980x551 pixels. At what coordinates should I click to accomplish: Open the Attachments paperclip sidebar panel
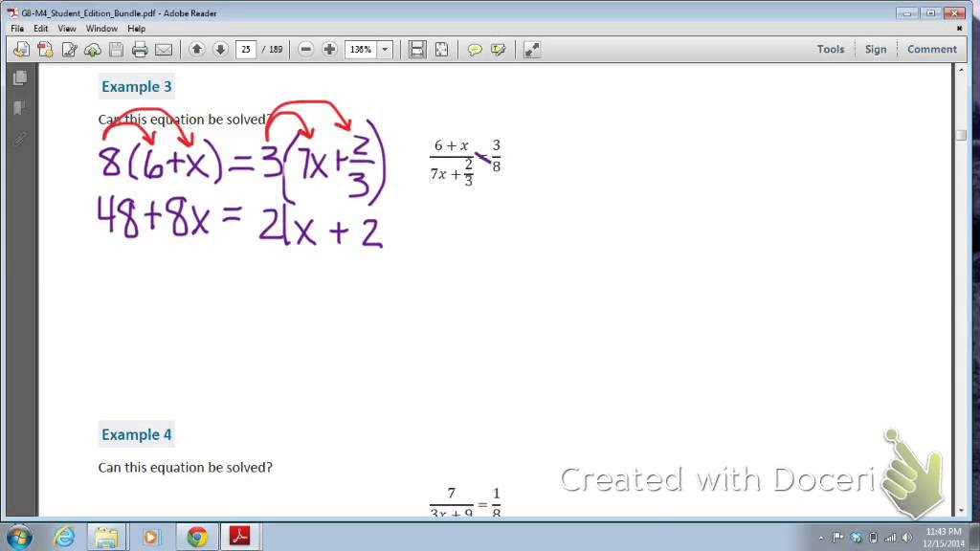20,138
